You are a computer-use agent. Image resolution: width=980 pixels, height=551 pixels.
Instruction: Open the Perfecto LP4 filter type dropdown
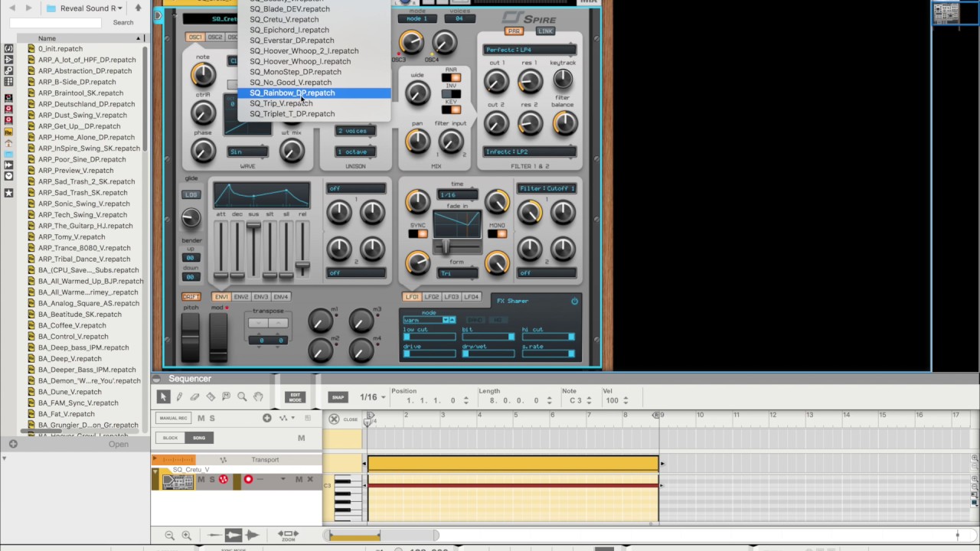pyautogui.click(x=529, y=50)
